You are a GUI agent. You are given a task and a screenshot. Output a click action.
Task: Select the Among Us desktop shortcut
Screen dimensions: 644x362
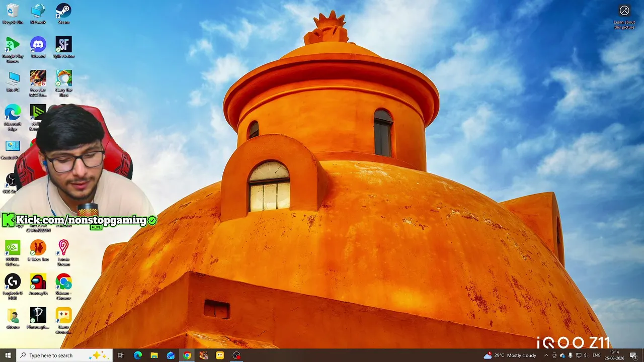click(38, 284)
